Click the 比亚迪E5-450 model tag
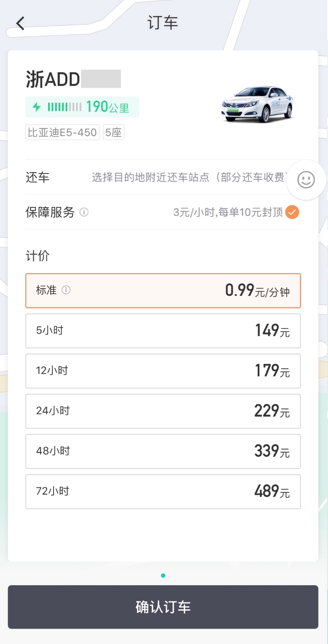The width and height of the screenshot is (328, 644). coord(62,132)
